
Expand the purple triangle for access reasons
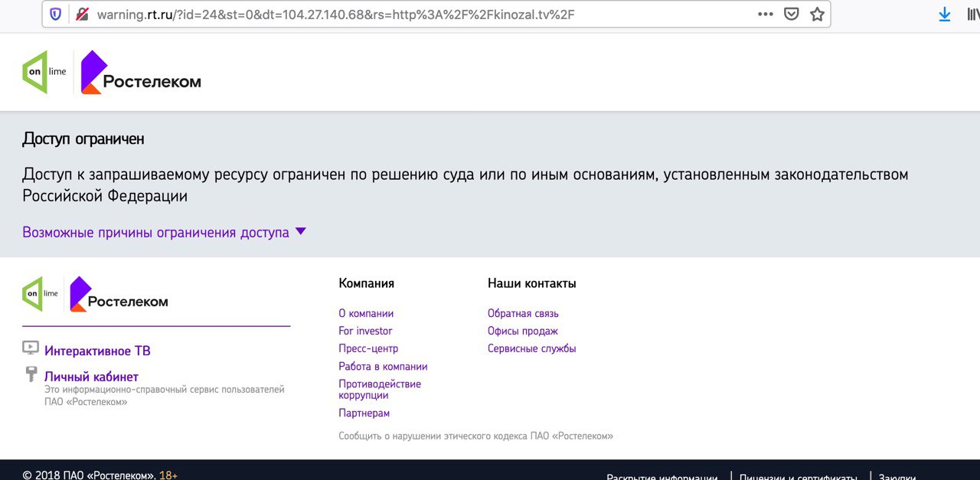[x=301, y=231]
